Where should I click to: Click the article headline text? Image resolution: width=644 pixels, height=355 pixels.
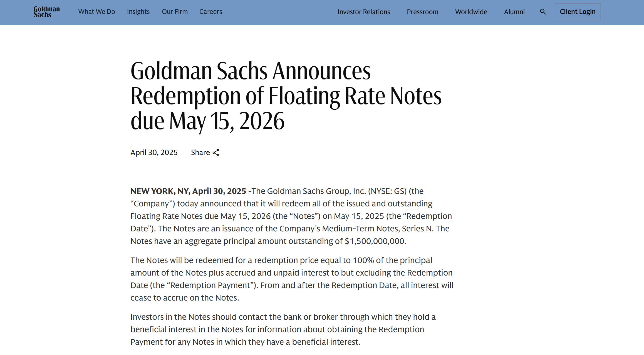click(x=286, y=96)
